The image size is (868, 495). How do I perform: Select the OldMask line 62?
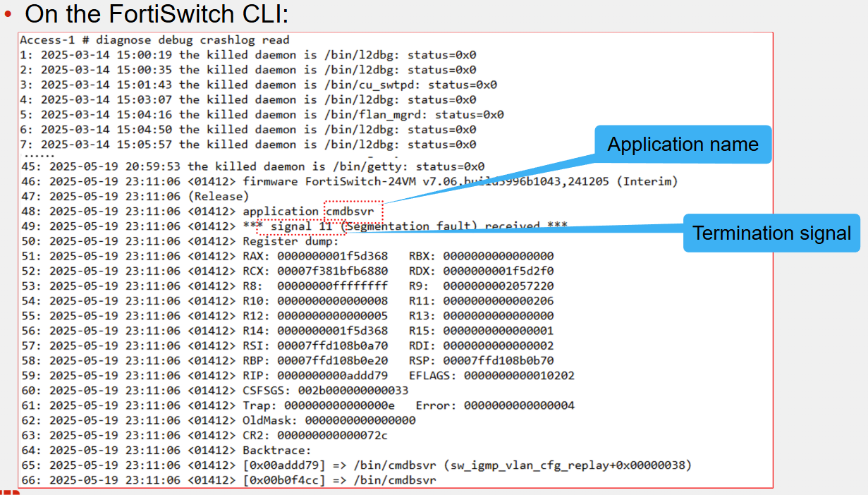[218, 420]
